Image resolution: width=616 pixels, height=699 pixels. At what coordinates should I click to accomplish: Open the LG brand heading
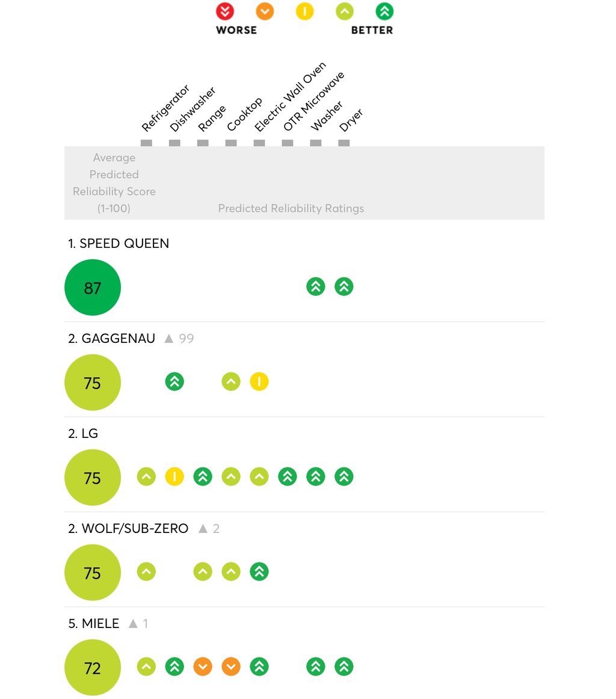[x=83, y=433]
